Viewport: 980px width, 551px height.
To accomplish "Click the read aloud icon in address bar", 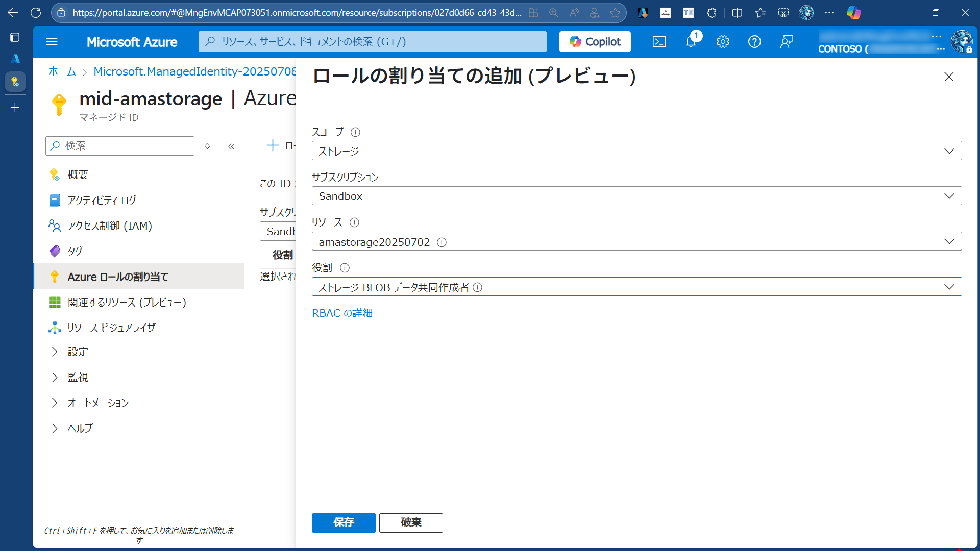I will [574, 13].
